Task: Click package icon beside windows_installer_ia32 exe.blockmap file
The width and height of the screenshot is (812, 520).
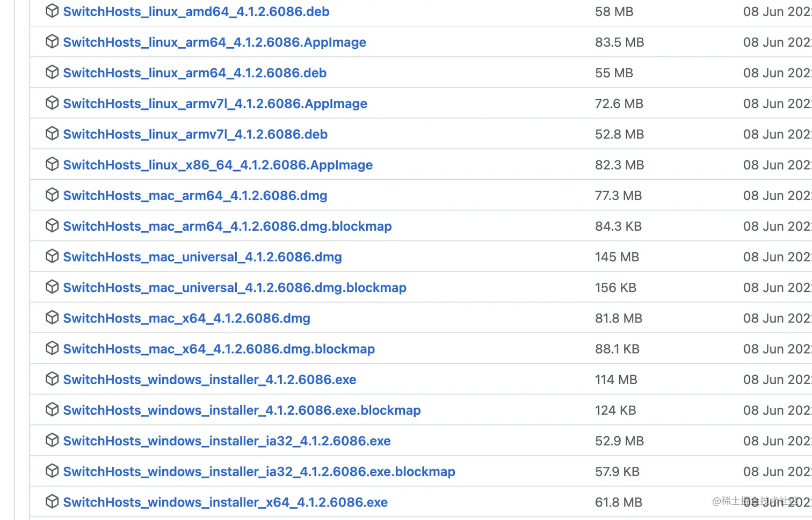Action: tap(52, 470)
